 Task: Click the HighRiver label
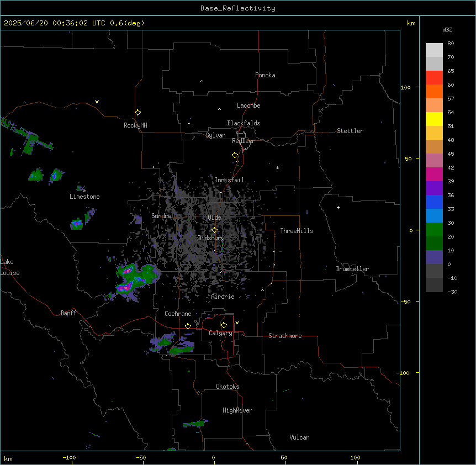[x=237, y=410]
